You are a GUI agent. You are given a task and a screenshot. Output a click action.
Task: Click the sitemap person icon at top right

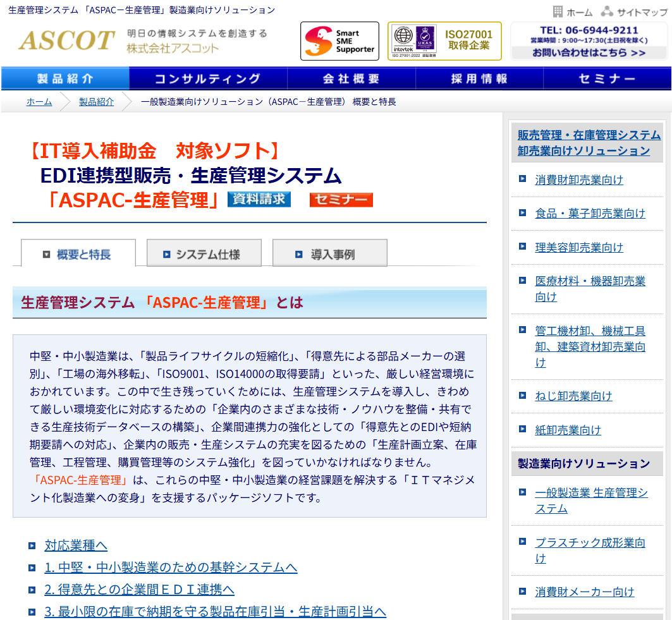click(x=608, y=11)
